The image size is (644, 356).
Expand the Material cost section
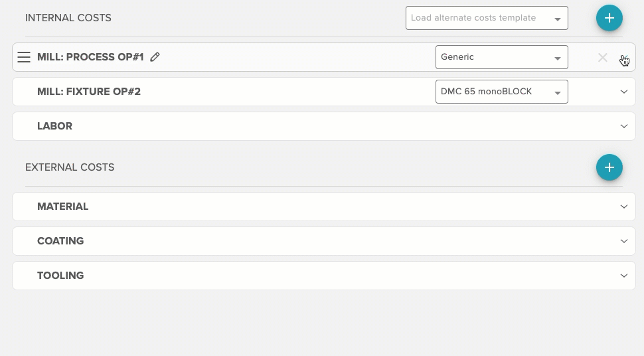623,207
